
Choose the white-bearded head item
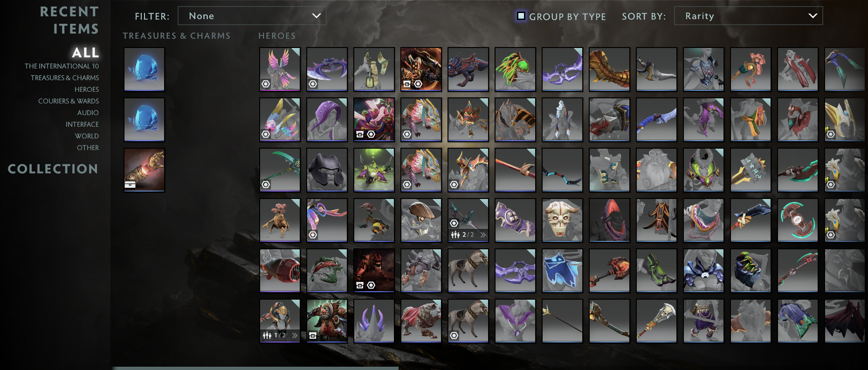pos(656,170)
